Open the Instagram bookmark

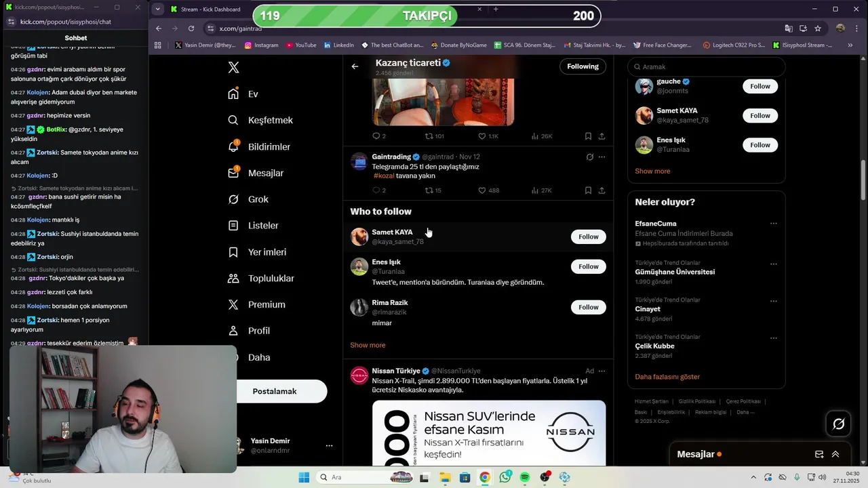pyautogui.click(x=261, y=45)
